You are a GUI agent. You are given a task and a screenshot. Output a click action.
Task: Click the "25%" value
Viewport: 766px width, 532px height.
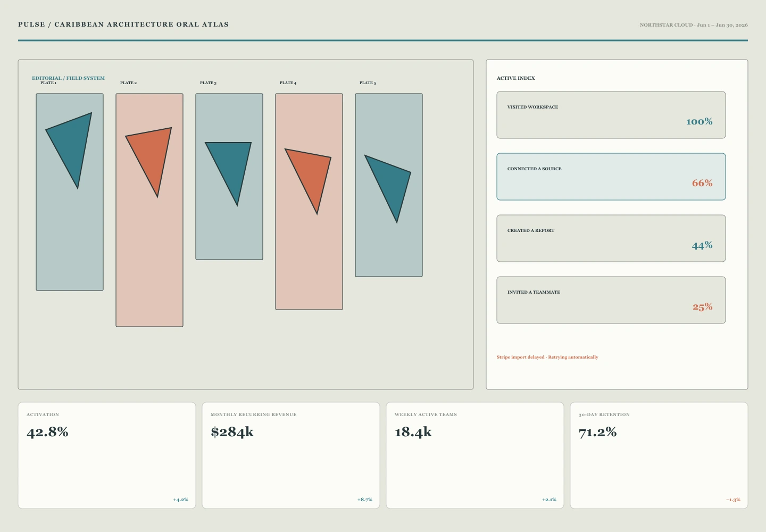click(x=703, y=307)
